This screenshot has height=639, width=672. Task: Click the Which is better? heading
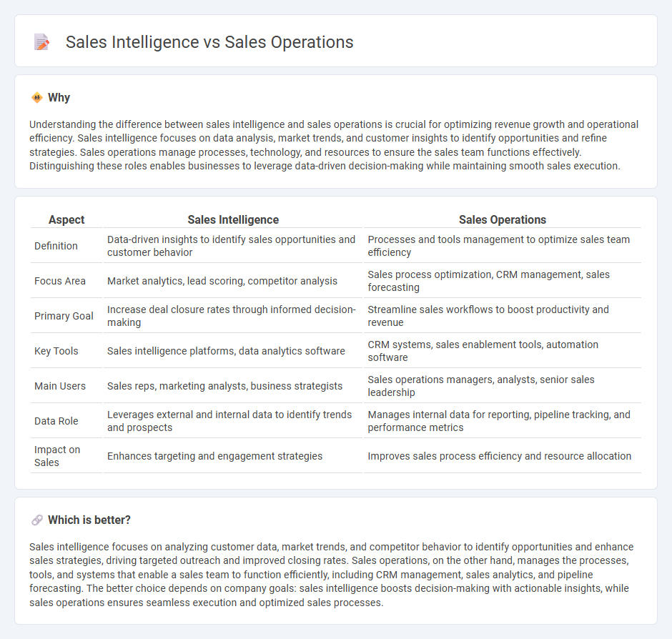point(89,520)
